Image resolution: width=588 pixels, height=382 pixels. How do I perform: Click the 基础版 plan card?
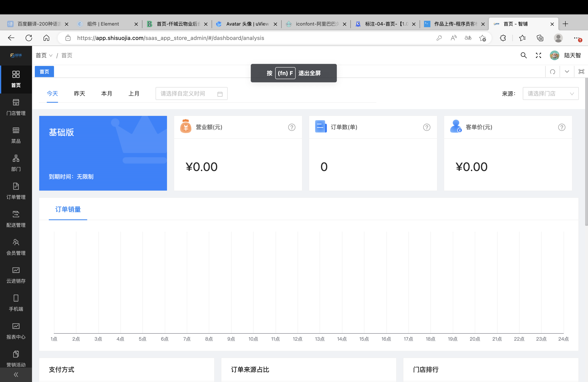pos(103,153)
